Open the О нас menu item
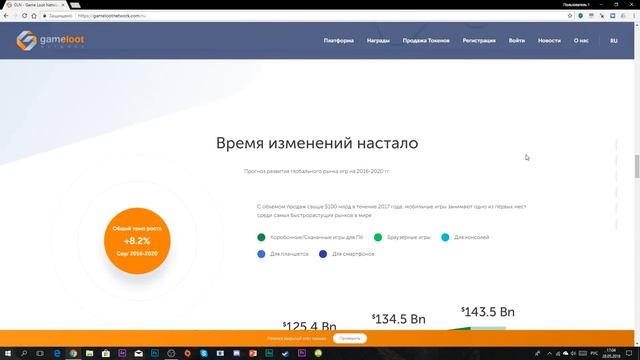Image resolution: width=640 pixels, height=360 pixels. pos(581,40)
